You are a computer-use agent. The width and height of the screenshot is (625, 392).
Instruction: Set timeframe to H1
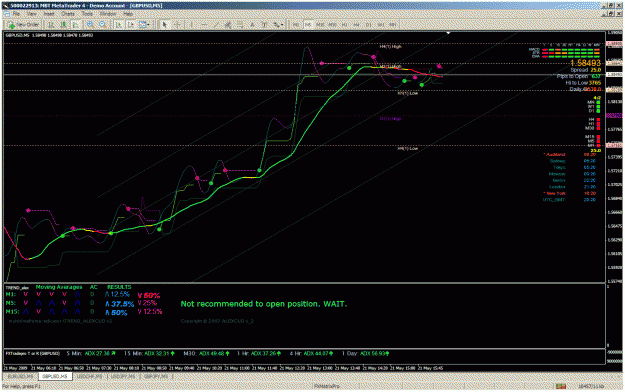point(345,25)
